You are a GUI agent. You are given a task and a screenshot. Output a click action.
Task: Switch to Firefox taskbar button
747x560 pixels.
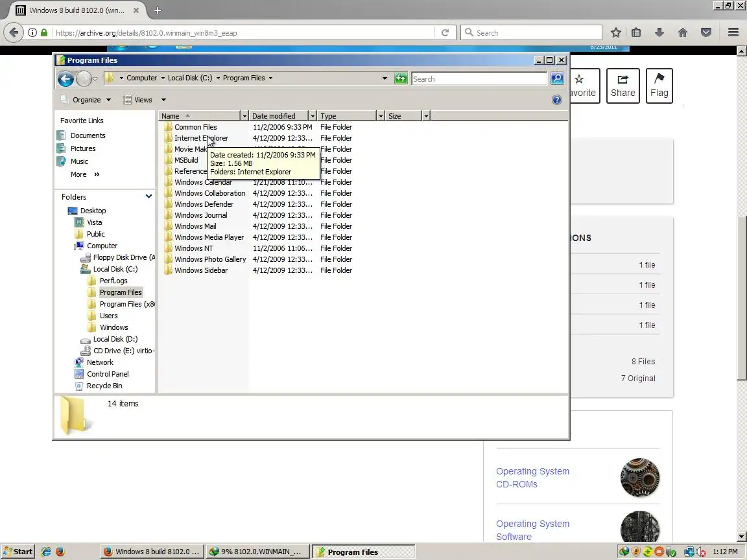tap(152, 552)
